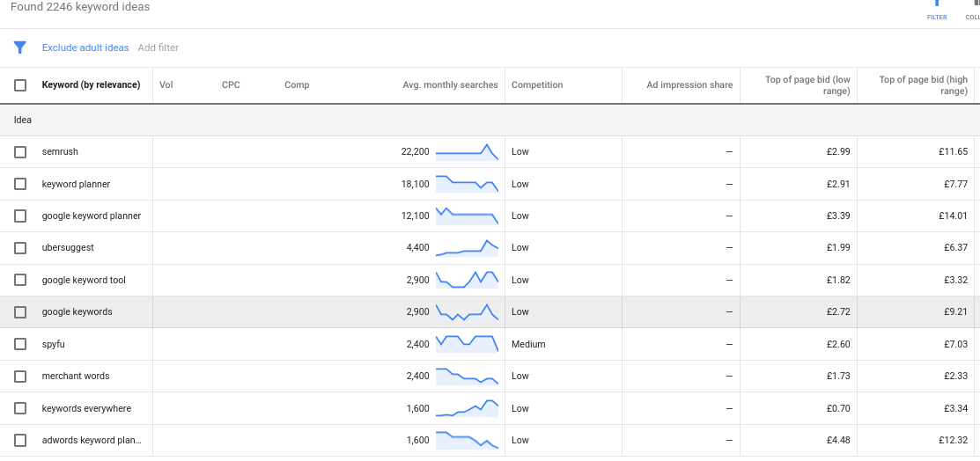Click the Exclude adult ideas filter link

(x=85, y=48)
